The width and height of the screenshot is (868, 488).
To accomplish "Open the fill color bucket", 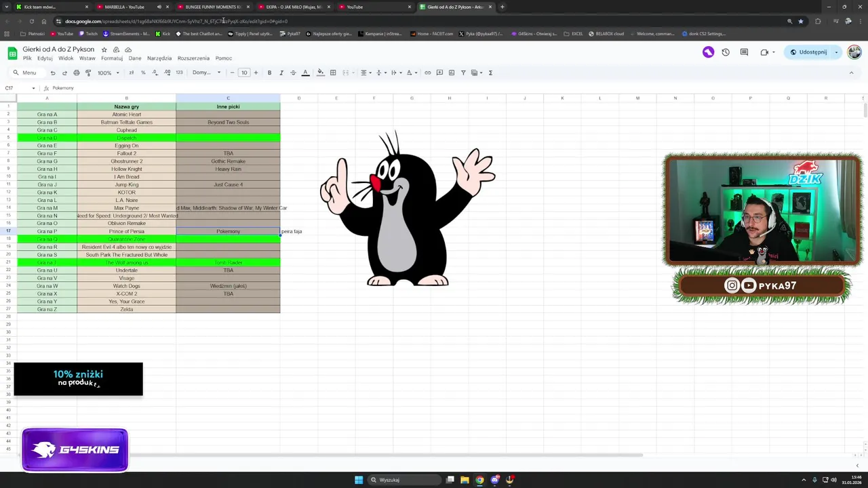I will tap(321, 73).
